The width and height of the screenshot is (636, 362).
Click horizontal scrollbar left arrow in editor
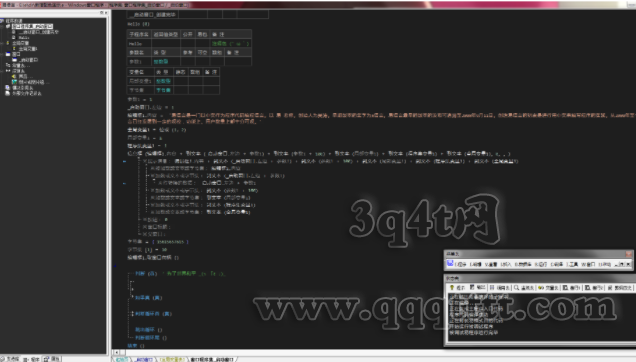pyautogui.click(x=116, y=353)
